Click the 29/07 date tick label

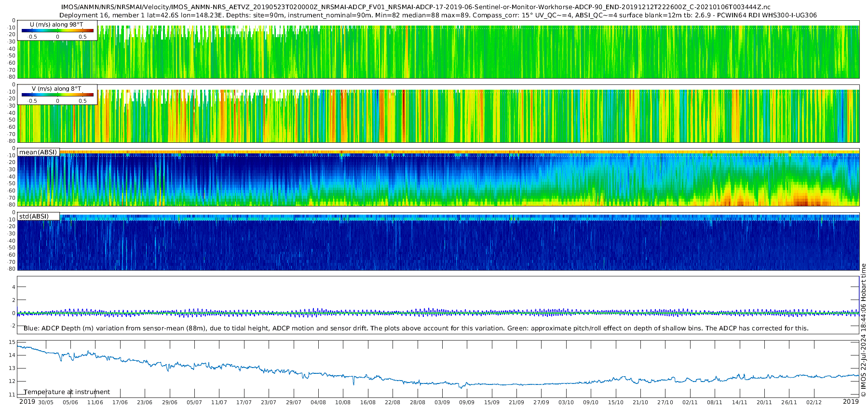294,402
